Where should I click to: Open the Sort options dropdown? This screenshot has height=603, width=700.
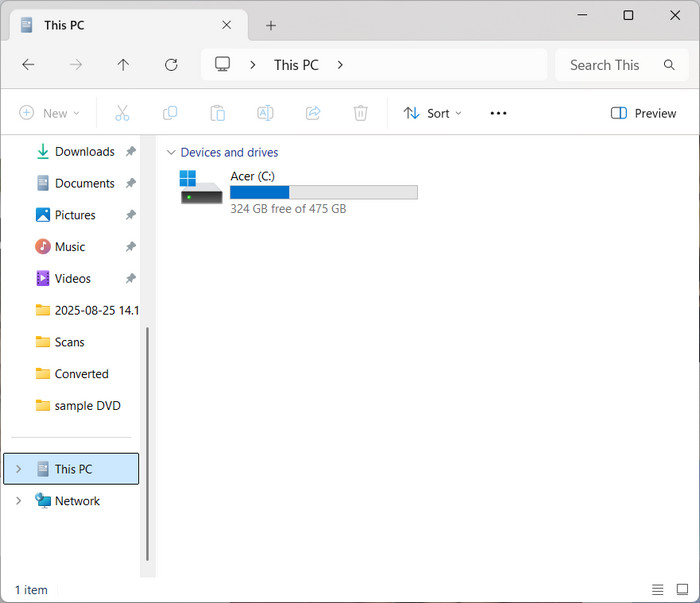[x=432, y=113]
